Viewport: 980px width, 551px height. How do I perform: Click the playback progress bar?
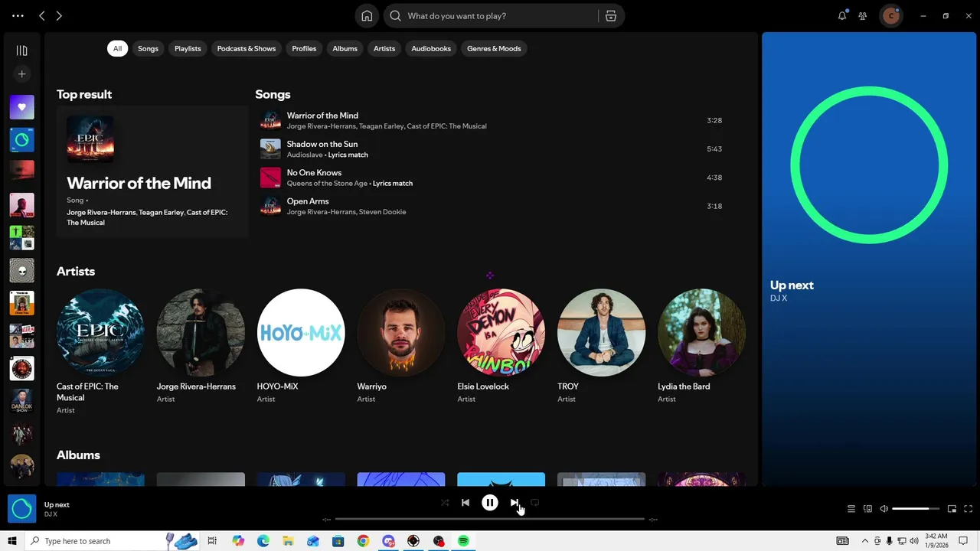point(490,519)
